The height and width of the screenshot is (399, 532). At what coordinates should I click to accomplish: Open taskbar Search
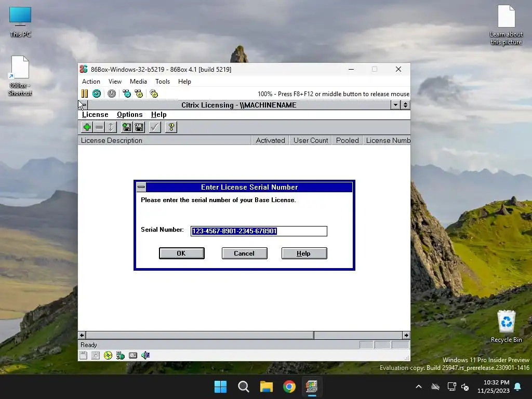[244, 387]
